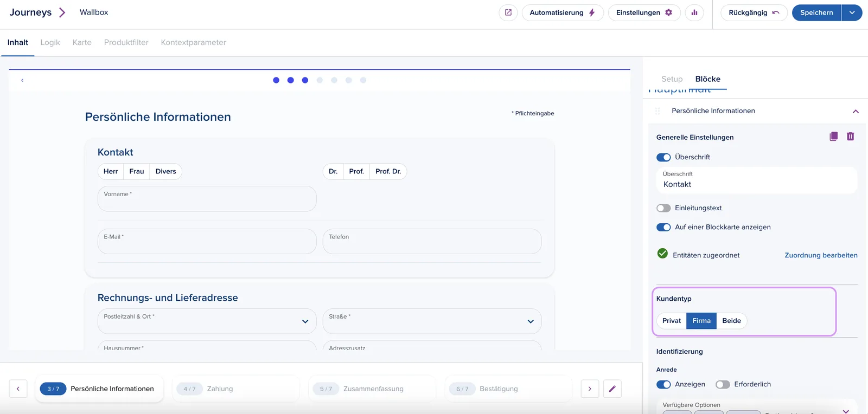Screen dimensions: 868x414
Task: Jump to step 6/7 Bestätigung
Action: coord(509,389)
